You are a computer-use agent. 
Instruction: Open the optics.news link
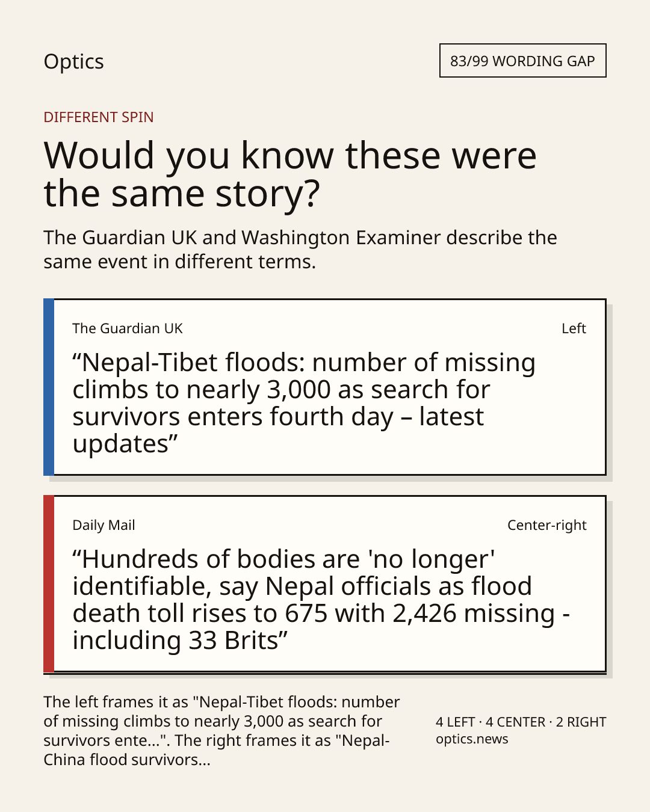tap(472, 739)
